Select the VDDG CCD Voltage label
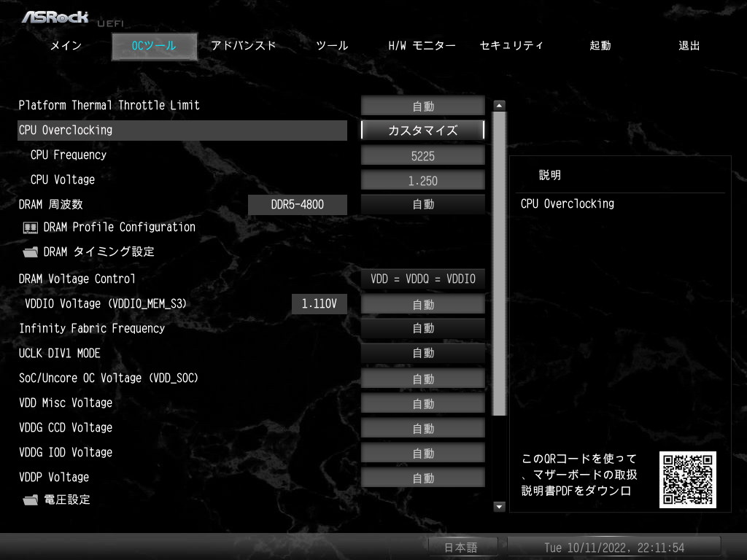 pyautogui.click(x=66, y=427)
